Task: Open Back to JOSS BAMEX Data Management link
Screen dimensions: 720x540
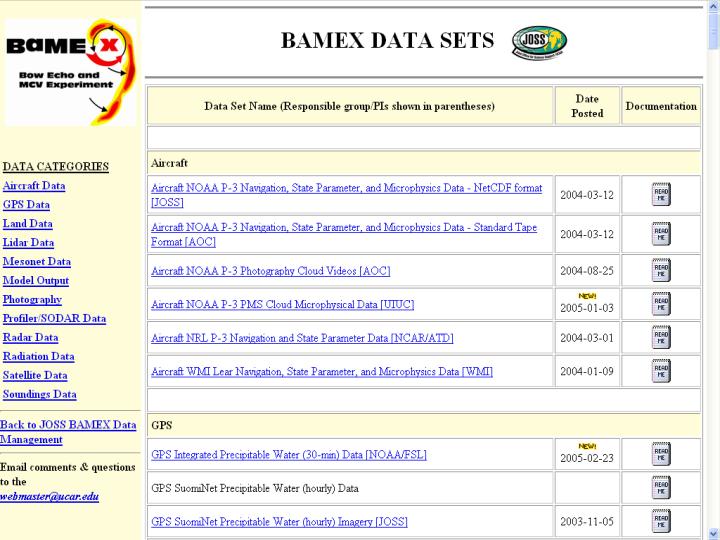Action: click(x=68, y=432)
